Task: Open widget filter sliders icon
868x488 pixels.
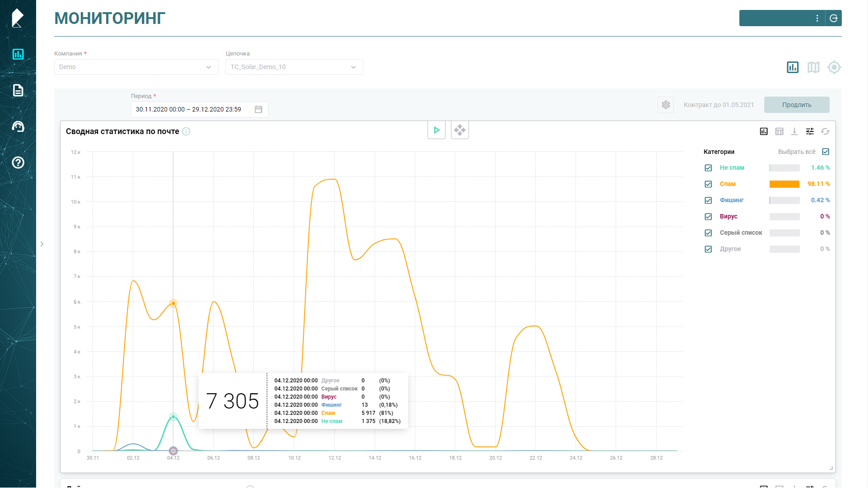Action: coord(810,131)
